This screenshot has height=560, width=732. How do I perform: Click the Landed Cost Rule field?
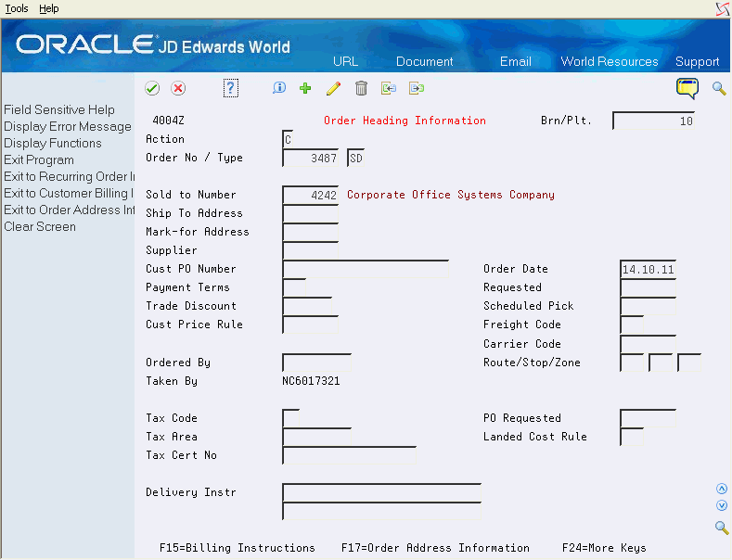pyautogui.click(x=632, y=437)
